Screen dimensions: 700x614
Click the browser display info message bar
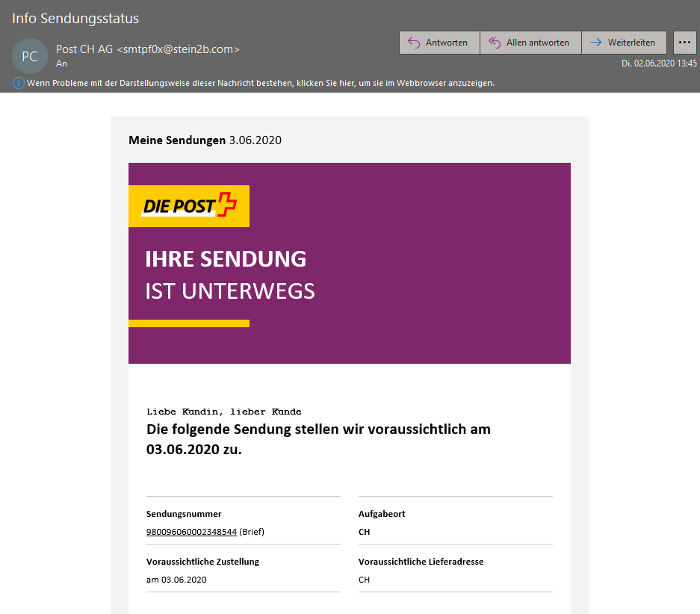click(260, 83)
